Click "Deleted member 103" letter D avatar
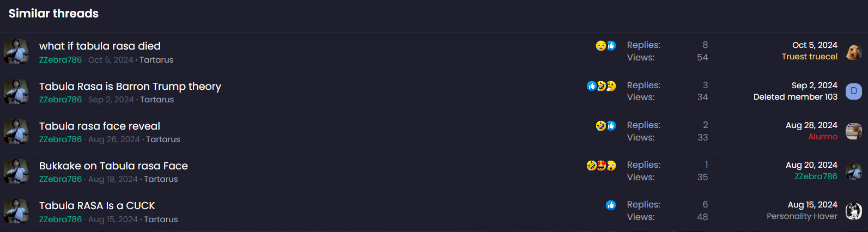 tap(853, 91)
